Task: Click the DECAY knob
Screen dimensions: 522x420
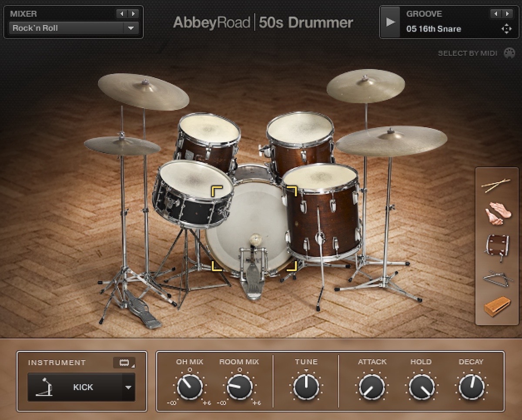Action: click(x=471, y=386)
